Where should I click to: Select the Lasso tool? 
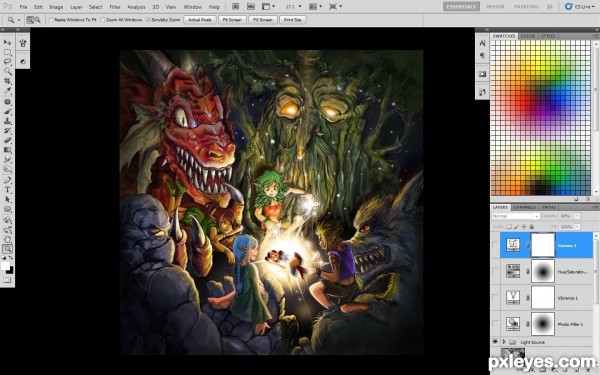[x=7, y=62]
